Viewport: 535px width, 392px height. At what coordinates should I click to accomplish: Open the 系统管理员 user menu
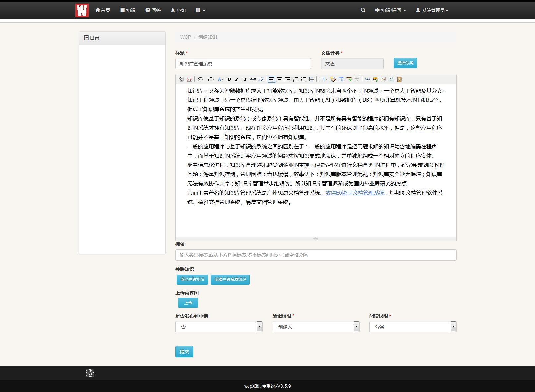click(x=432, y=10)
